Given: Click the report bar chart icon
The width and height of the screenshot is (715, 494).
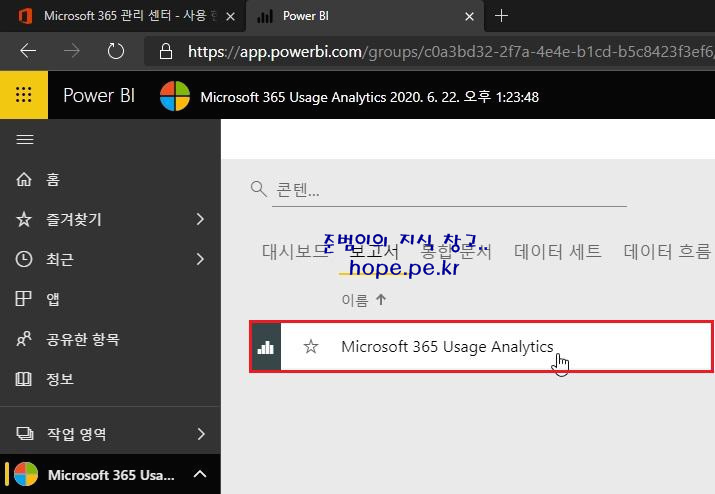Looking at the screenshot, I should tap(266, 347).
